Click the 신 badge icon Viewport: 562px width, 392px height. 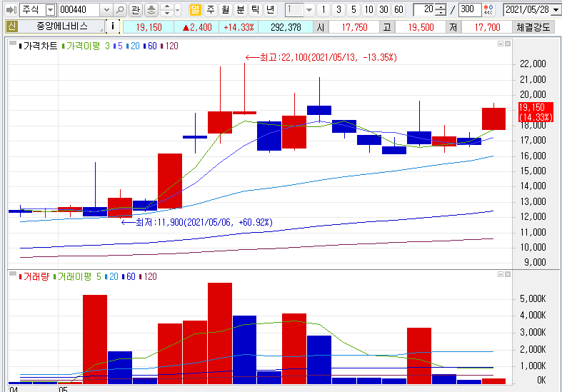(x=12, y=26)
